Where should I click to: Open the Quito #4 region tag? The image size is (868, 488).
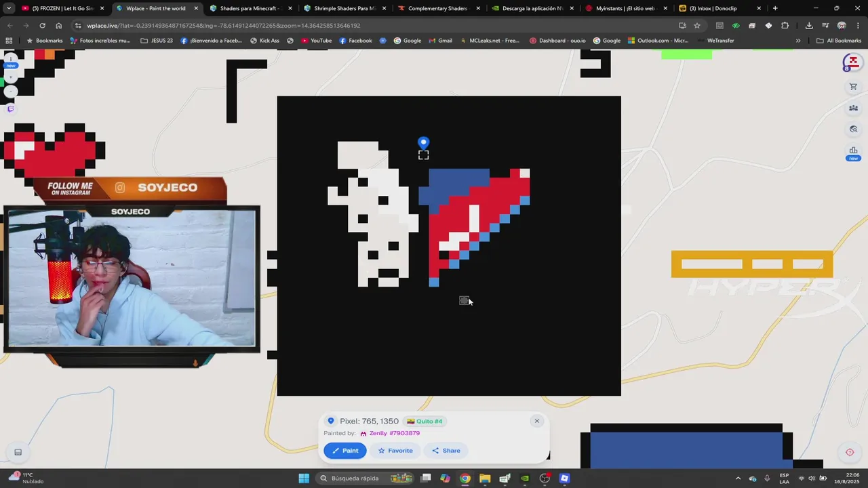pyautogui.click(x=425, y=421)
